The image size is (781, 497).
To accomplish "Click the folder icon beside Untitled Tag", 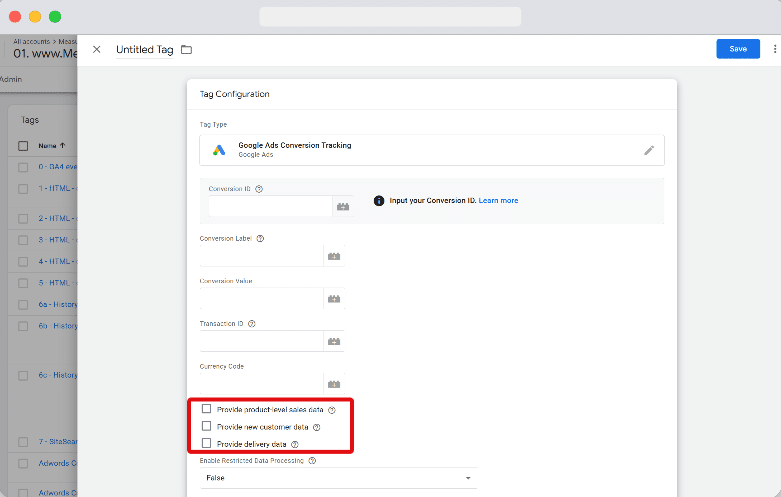I will click(x=186, y=50).
